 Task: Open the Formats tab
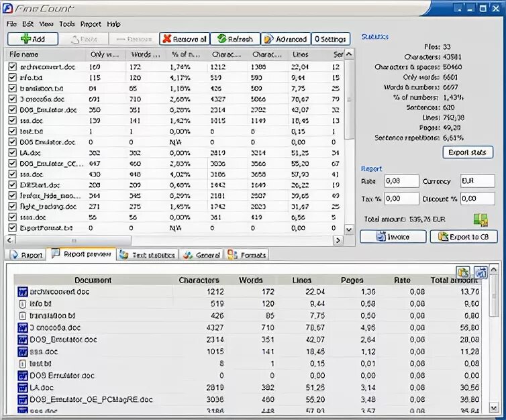click(247, 255)
